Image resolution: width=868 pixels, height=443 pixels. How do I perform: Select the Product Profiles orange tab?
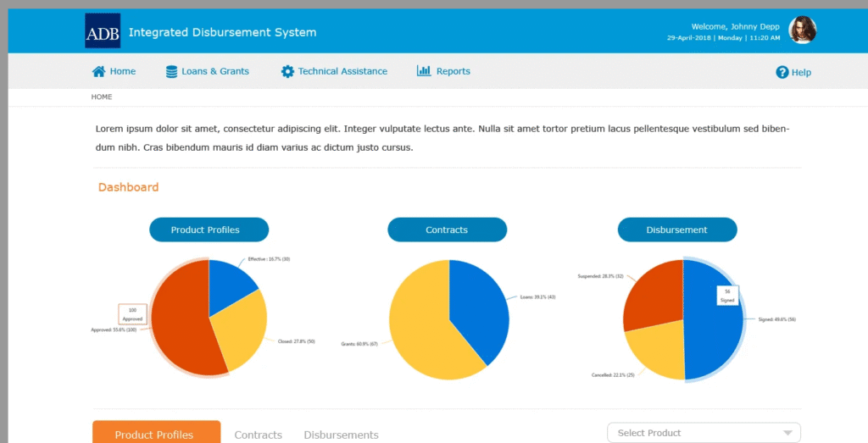pyautogui.click(x=156, y=434)
